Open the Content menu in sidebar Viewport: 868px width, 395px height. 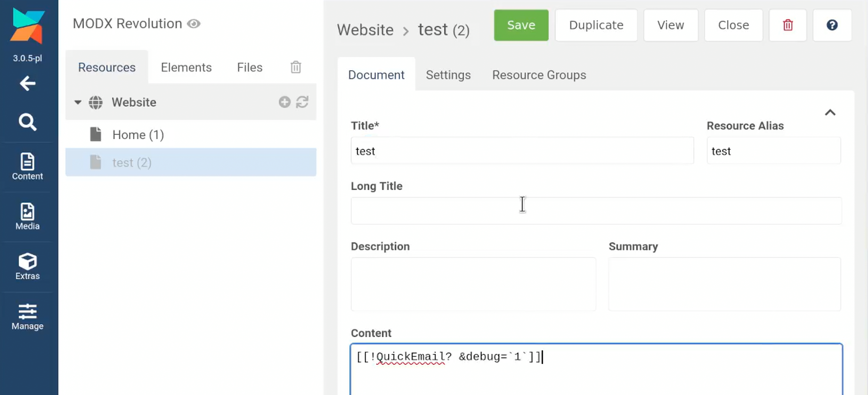27,167
